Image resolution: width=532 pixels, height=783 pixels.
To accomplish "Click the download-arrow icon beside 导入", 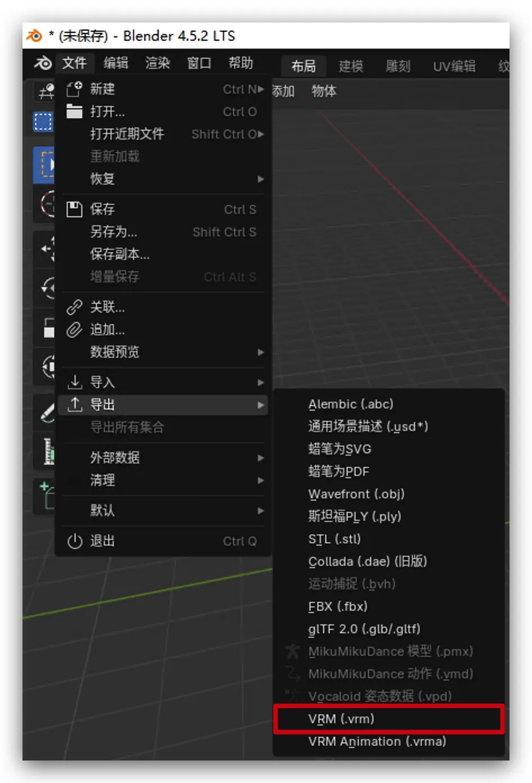I will click(x=74, y=382).
